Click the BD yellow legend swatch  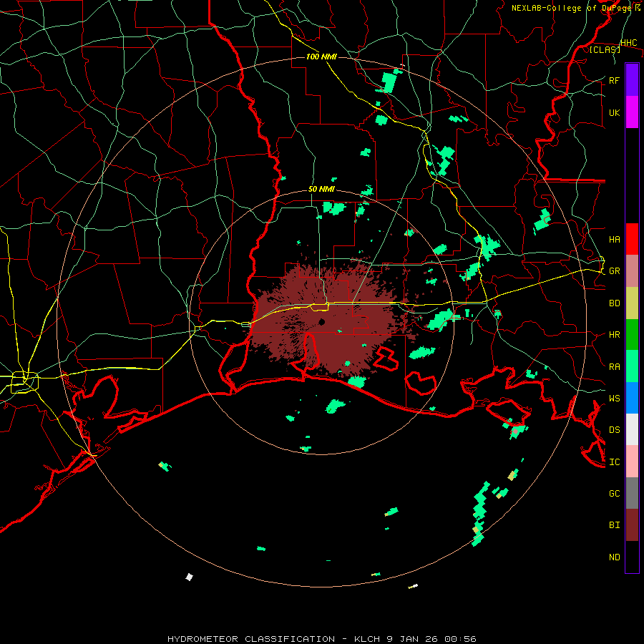click(x=632, y=303)
